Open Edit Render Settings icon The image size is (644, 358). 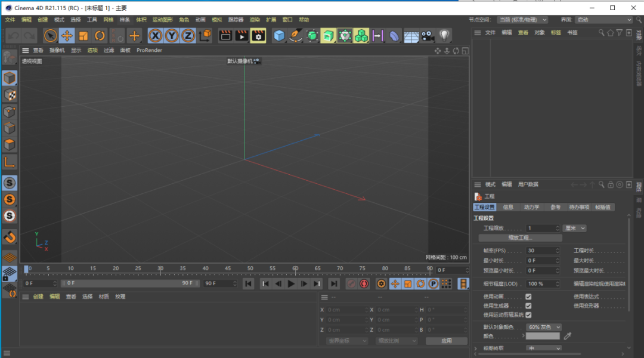click(258, 36)
